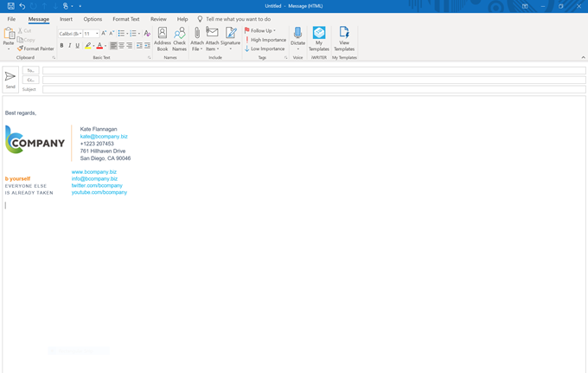Click the Format Painter brush
The width and height of the screenshot is (588, 373).
[x=35, y=48]
